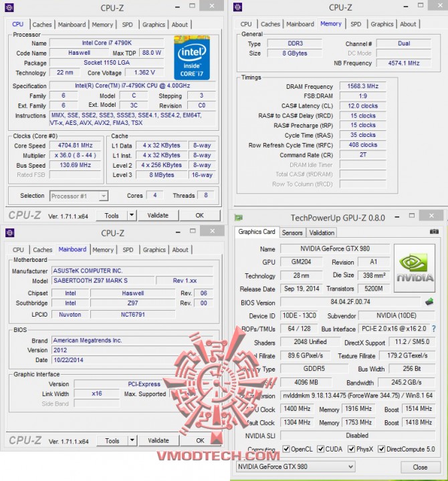The image size is (448, 481).
Task: Select CPU tab in the Mainboard CPU-Z window
Action: pyautogui.click(x=18, y=250)
